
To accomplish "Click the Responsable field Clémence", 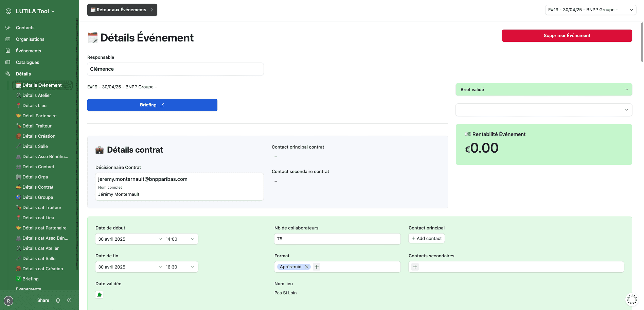I will click(x=175, y=69).
